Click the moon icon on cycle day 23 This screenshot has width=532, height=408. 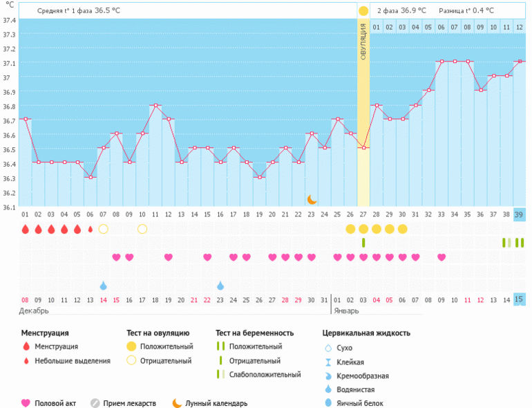[312, 199]
